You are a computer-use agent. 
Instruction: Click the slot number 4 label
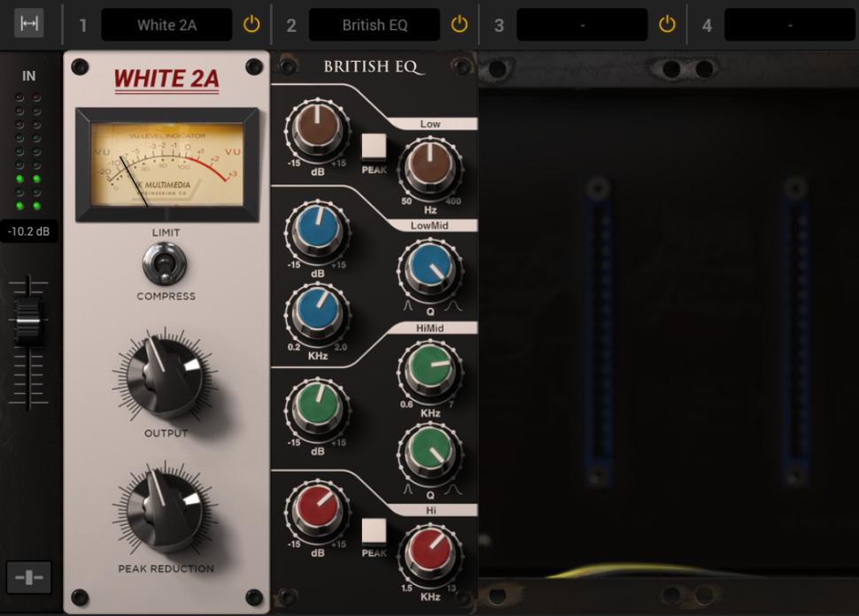click(x=707, y=25)
